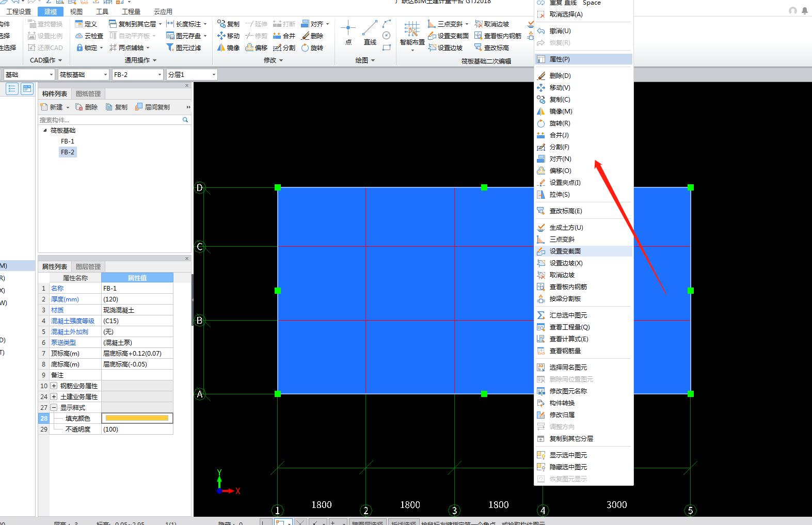Open 智能布置 smart layout tool

pos(412,35)
